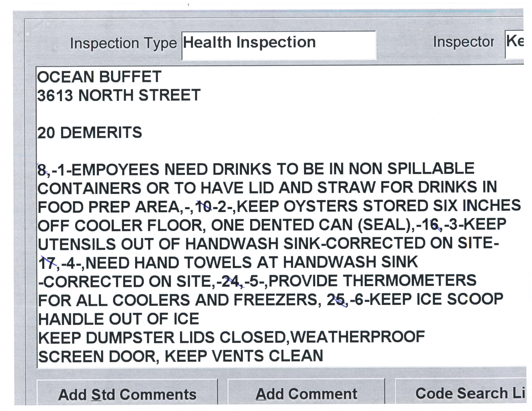Focus the Inspection Type field showing Health Inspection
The image size is (532, 411).
pyautogui.click(x=279, y=45)
